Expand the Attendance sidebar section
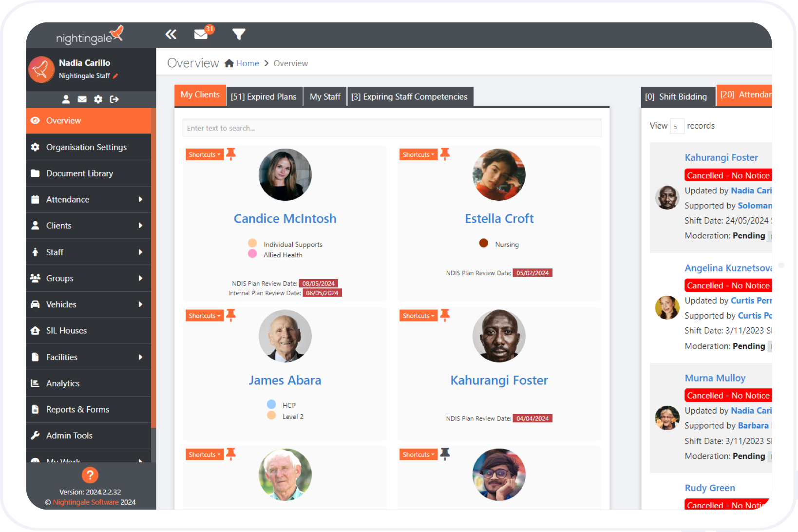This screenshot has width=798, height=532. pyautogui.click(x=88, y=199)
